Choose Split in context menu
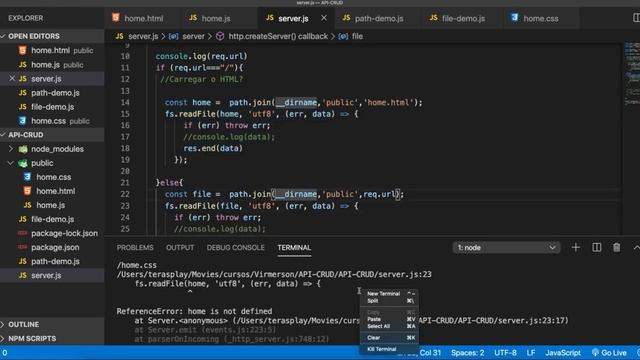 pyautogui.click(x=390, y=301)
